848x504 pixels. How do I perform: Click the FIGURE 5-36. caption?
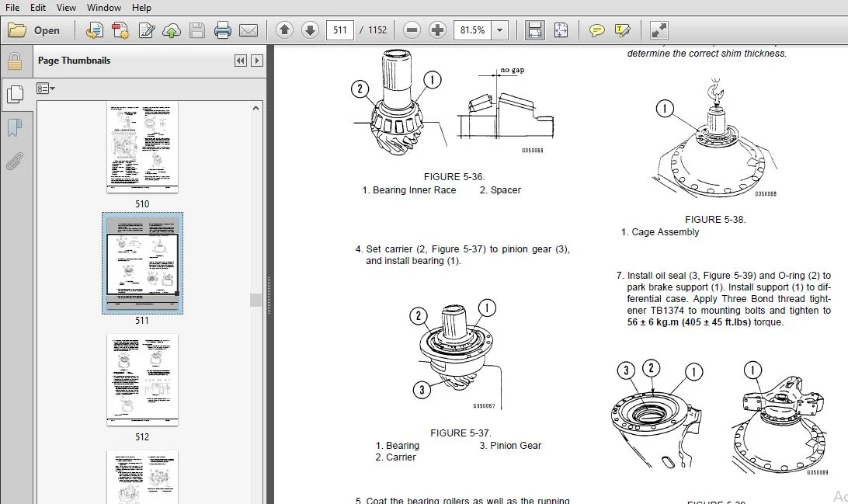click(454, 177)
